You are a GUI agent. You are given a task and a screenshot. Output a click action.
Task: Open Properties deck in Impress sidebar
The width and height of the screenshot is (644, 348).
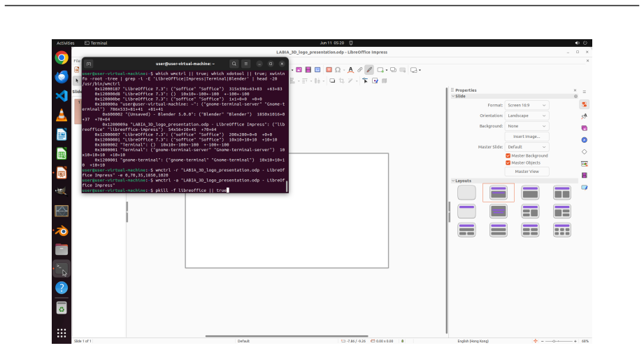(x=584, y=104)
